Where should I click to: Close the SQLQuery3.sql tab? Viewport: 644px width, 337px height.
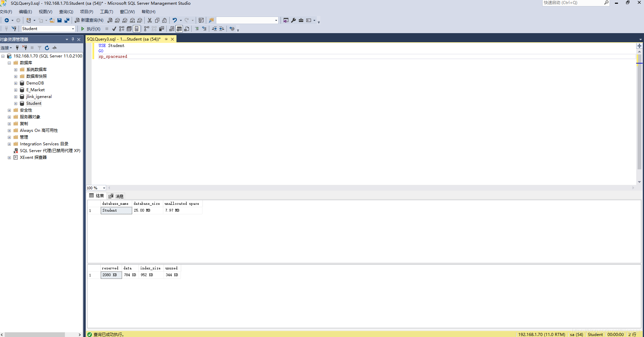click(172, 39)
